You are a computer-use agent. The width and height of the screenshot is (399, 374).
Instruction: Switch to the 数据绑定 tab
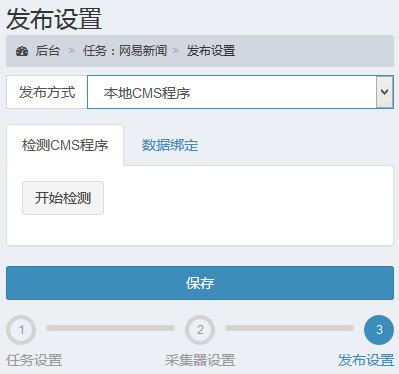click(170, 145)
